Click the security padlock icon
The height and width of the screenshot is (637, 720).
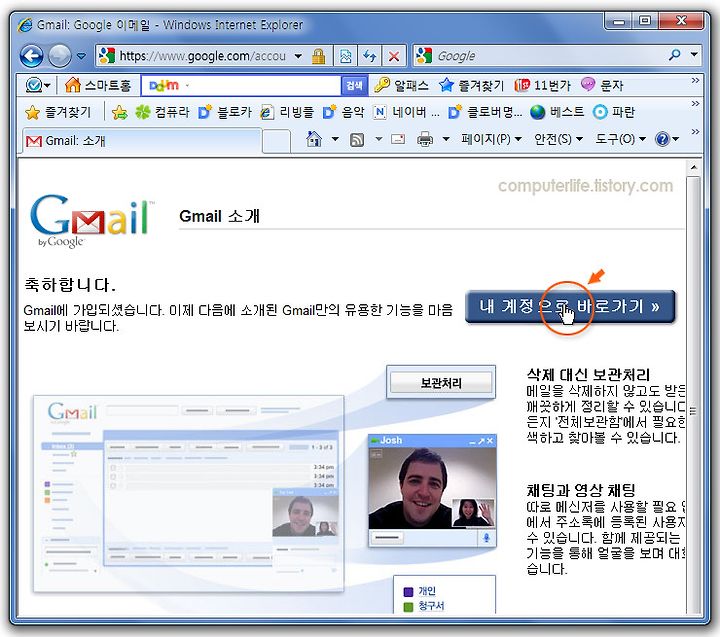point(318,56)
